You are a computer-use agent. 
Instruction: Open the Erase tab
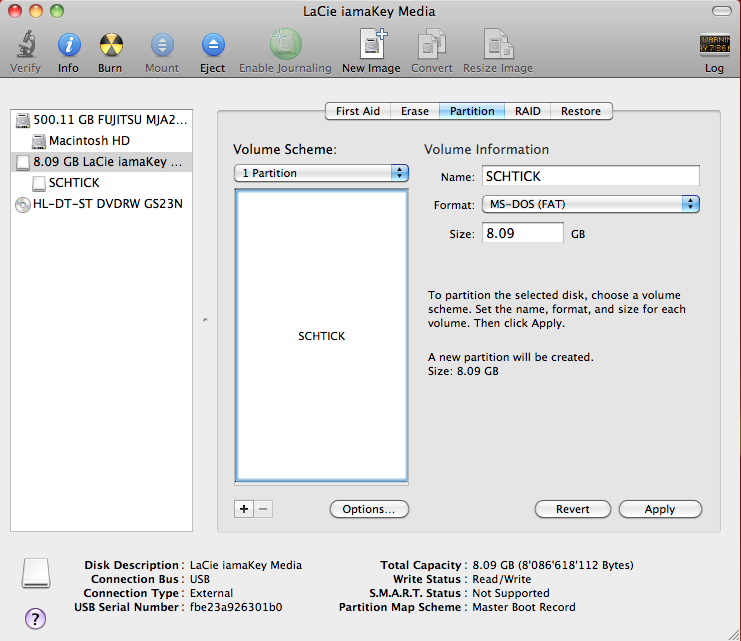[x=415, y=111]
